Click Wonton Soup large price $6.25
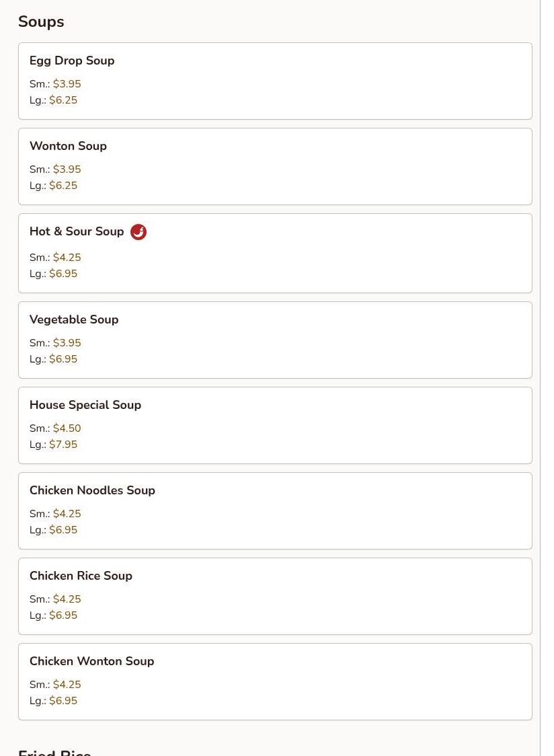Viewport: 554px width, 756px height. pos(63,185)
